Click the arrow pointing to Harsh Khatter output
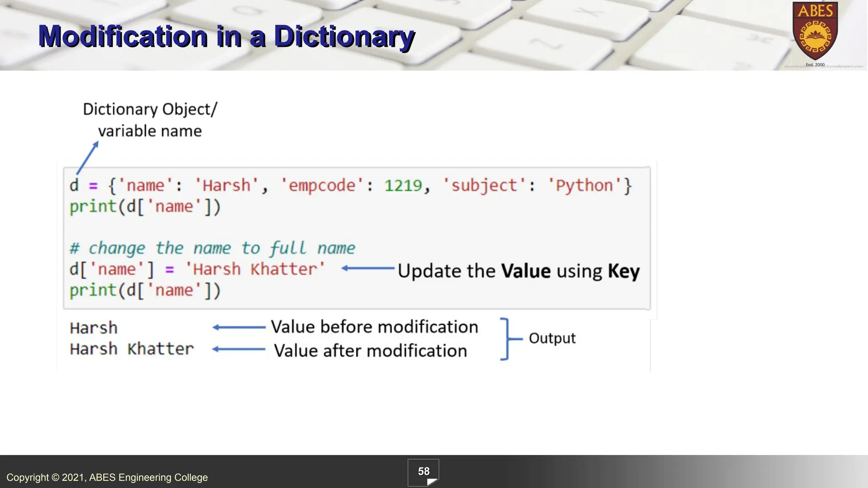The height and width of the screenshot is (488, 868). (x=239, y=349)
